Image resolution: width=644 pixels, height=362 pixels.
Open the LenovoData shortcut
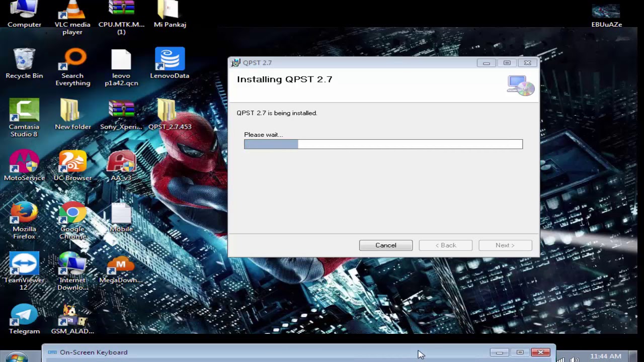pyautogui.click(x=170, y=63)
